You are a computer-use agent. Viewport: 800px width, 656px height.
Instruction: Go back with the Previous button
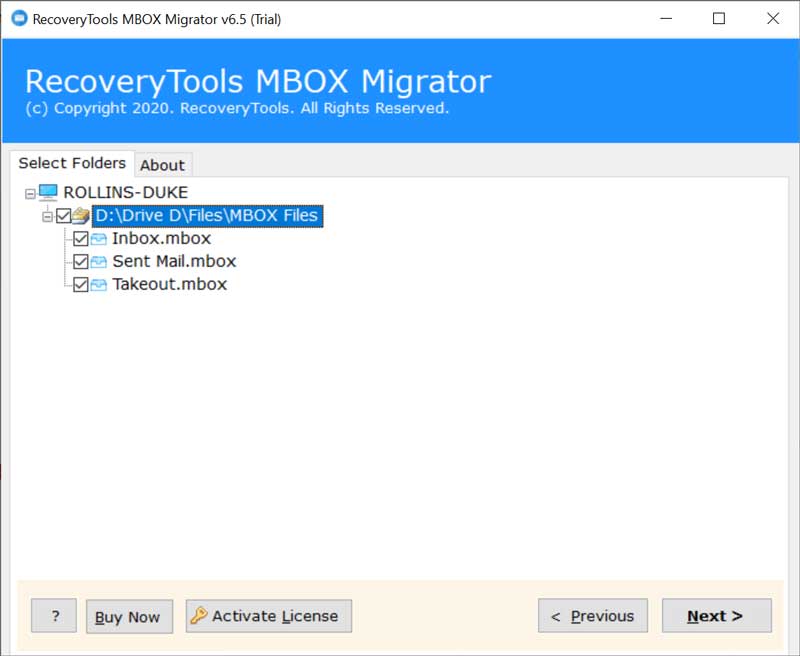593,616
